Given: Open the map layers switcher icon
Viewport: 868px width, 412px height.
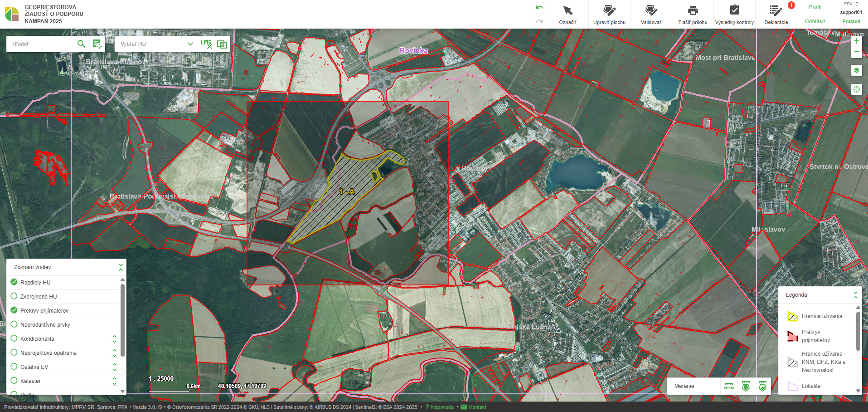Looking at the screenshot, I should (856, 70).
